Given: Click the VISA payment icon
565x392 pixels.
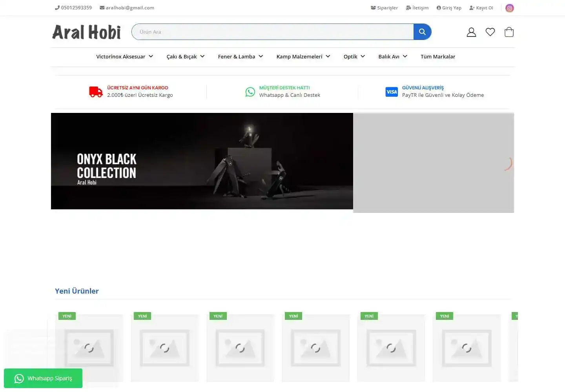Looking at the screenshot, I should click(x=392, y=92).
